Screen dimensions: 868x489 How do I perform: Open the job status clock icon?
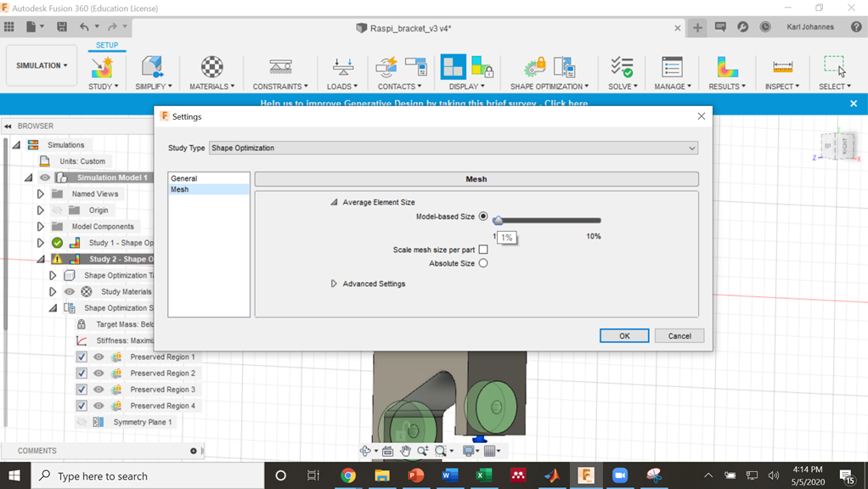click(x=765, y=26)
